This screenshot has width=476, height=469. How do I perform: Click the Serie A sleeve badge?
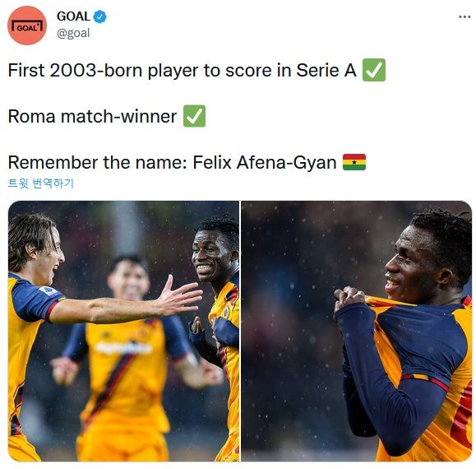click(49, 291)
